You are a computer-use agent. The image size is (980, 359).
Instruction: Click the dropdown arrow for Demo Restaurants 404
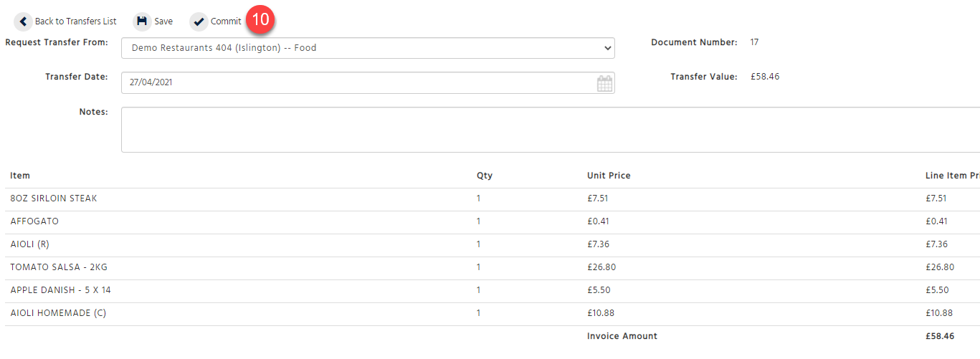pos(608,49)
